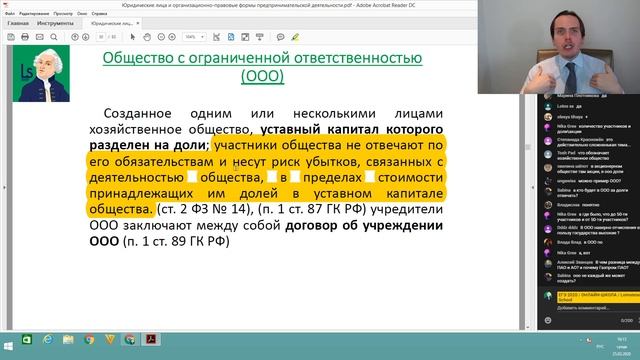Go to next page with down arrow
Image resolution: width=640 pixels, height=360 pixels.
[85, 37]
